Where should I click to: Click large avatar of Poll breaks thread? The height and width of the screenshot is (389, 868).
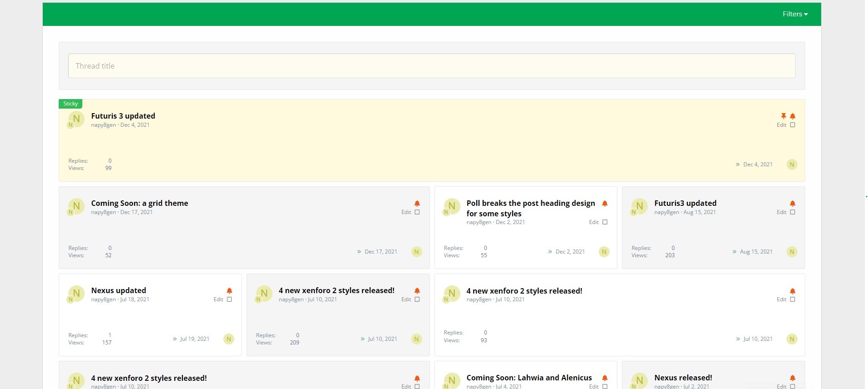(452, 206)
